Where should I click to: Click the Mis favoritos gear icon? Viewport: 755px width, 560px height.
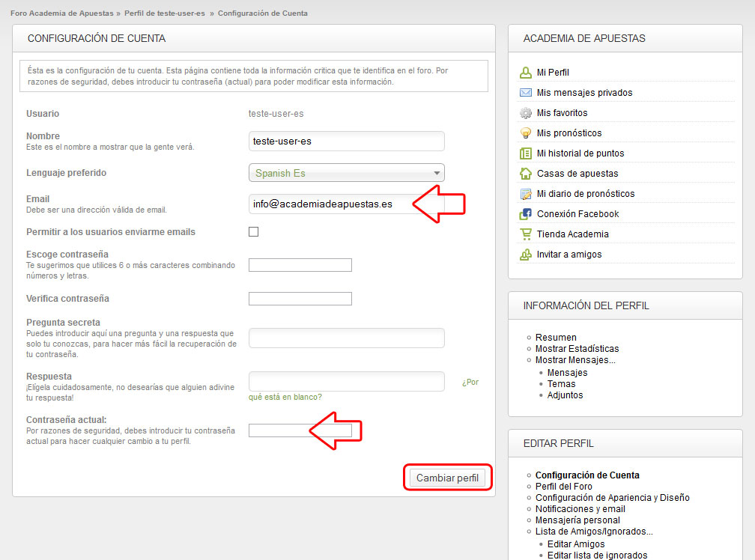526,113
